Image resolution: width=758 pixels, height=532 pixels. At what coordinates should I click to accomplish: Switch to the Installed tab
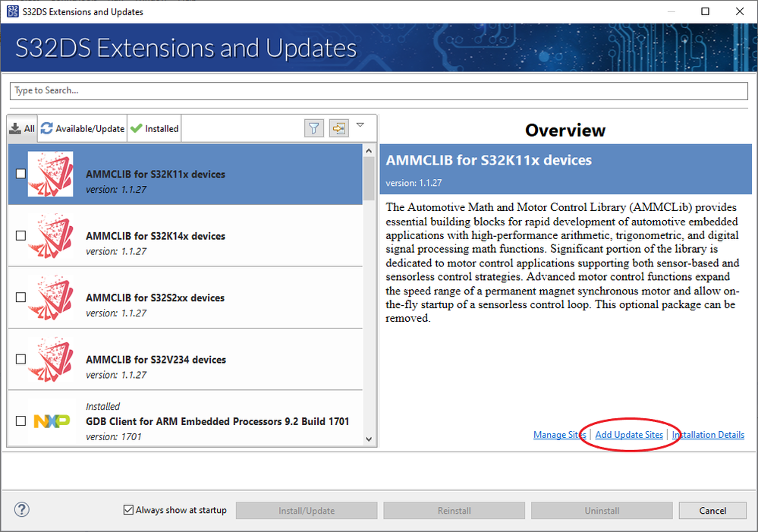tap(155, 129)
